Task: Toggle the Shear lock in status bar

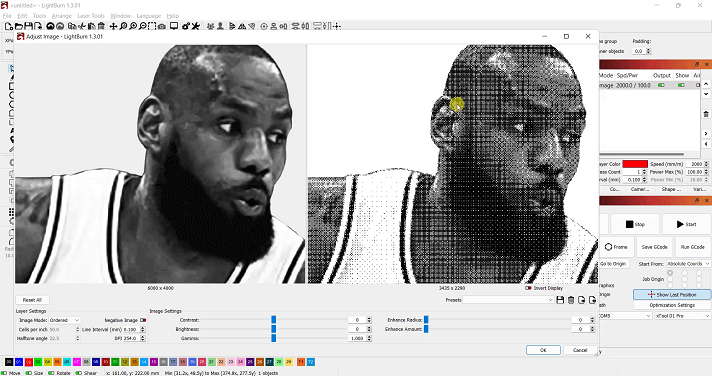Action: (79, 373)
